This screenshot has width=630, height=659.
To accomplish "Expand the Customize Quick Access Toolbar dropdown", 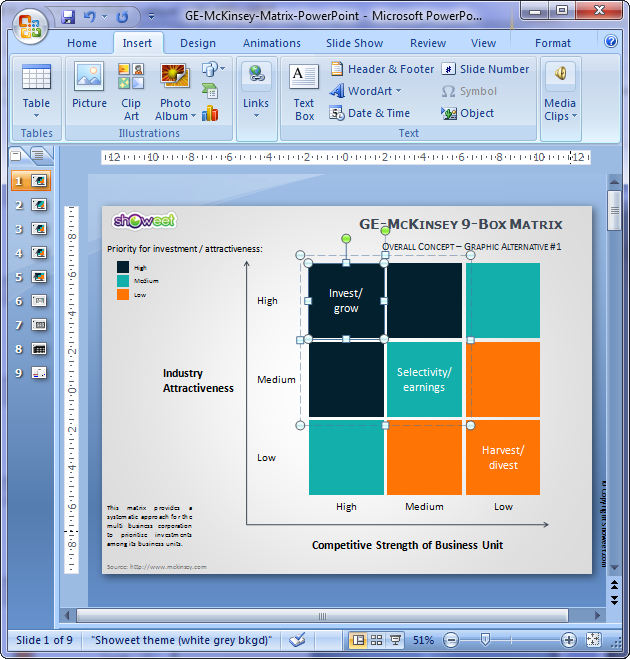I will [151, 16].
